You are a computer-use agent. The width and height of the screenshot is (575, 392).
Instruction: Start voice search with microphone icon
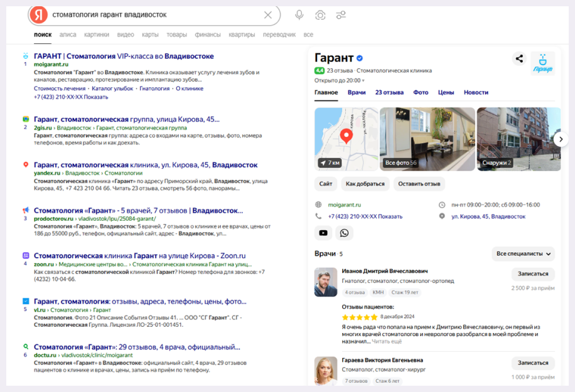(x=299, y=15)
